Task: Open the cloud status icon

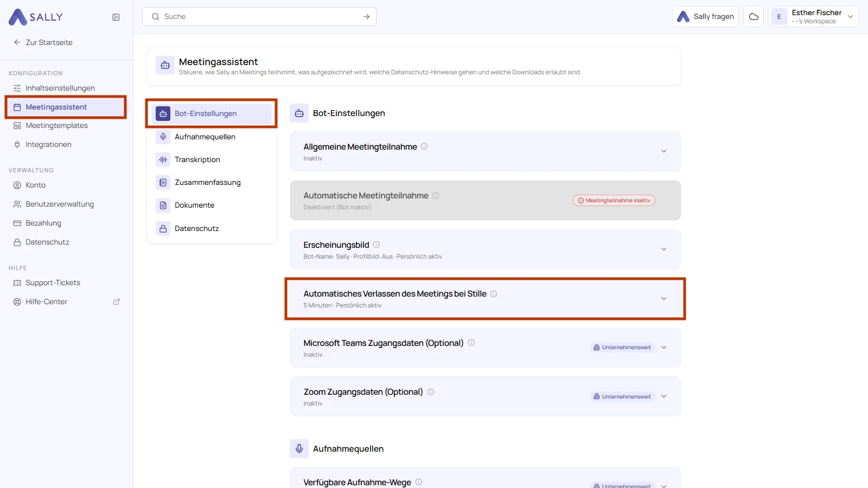Action: pyautogui.click(x=754, y=17)
